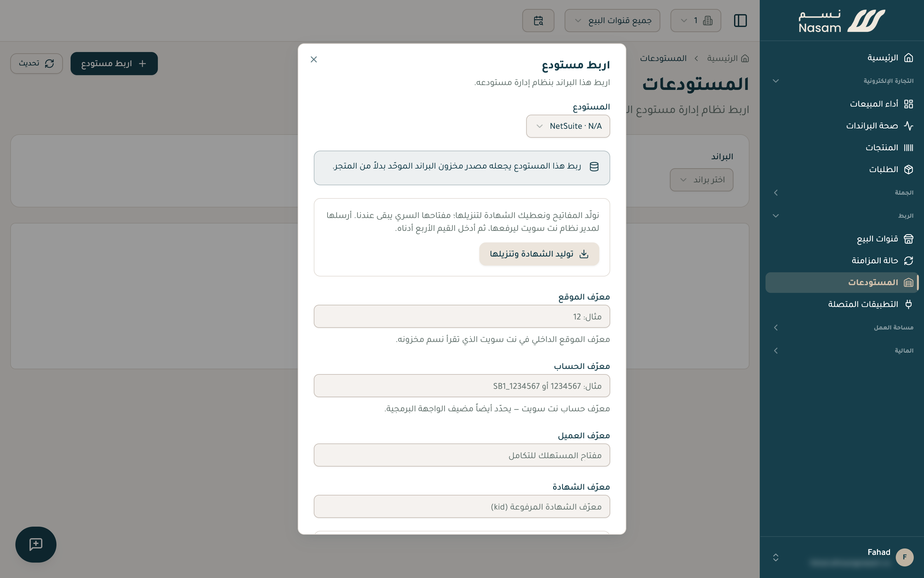Click the refresh arrows icon in تحديث
This screenshot has height=578, width=924.
tap(50, 64)
